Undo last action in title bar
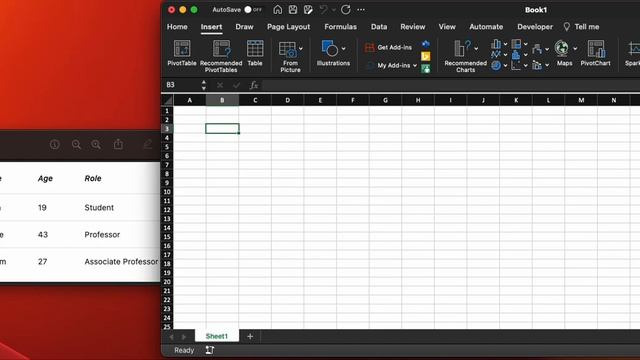 point(323,10)
